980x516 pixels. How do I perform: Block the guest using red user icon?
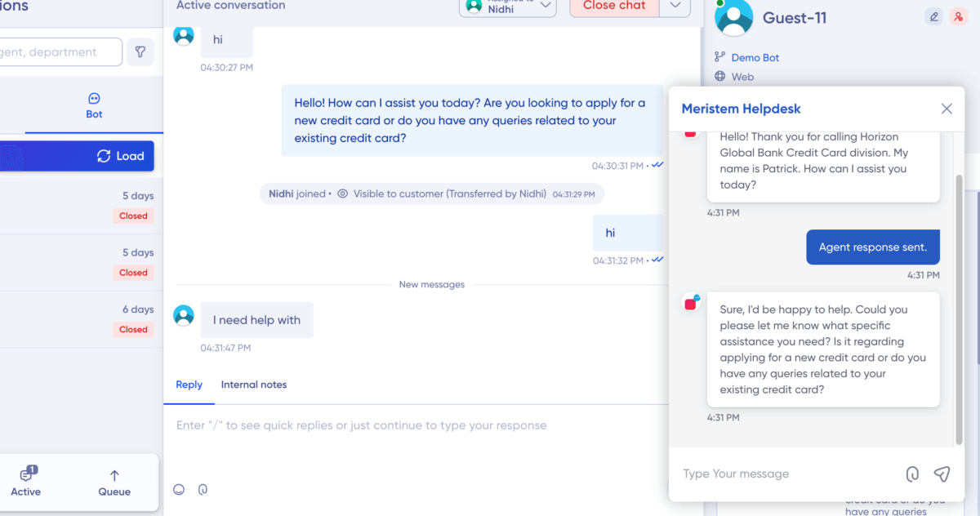point(957,16)
